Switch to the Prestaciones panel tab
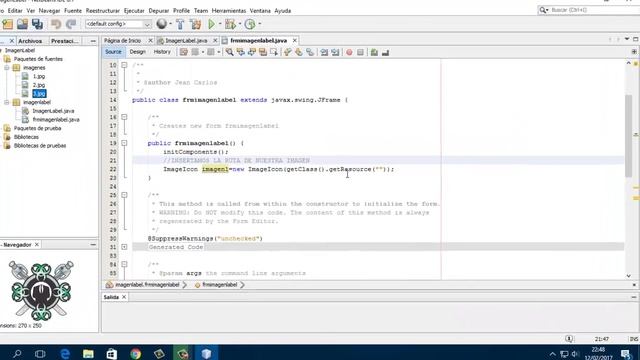The height and width of the screenshot is (360, 640). coord(64,41)
